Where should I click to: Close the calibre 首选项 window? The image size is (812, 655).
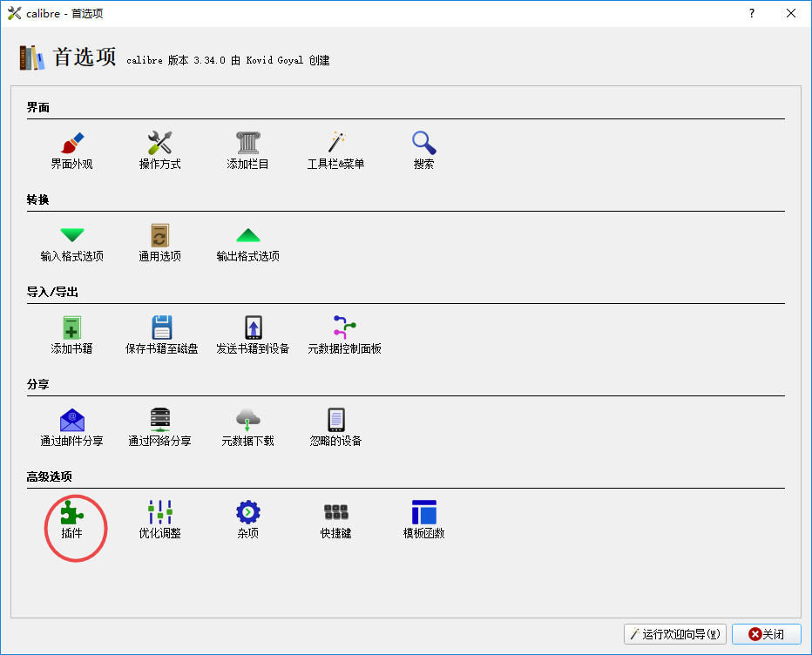pos(791,13)
